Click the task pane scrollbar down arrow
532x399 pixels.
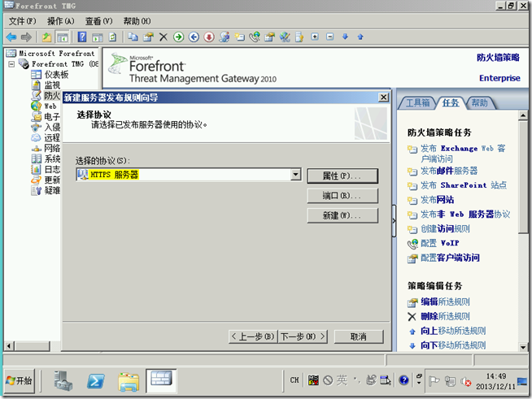coord(523,347)
